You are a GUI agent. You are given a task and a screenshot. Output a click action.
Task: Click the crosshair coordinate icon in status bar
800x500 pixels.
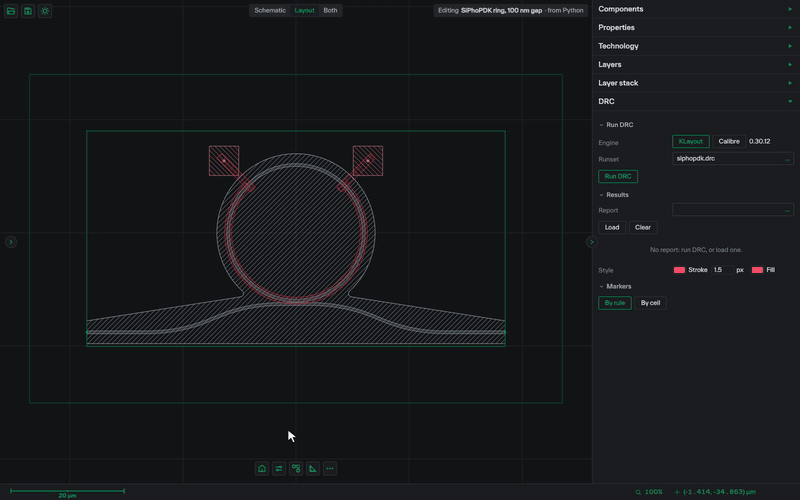click(x=677, y=492)
